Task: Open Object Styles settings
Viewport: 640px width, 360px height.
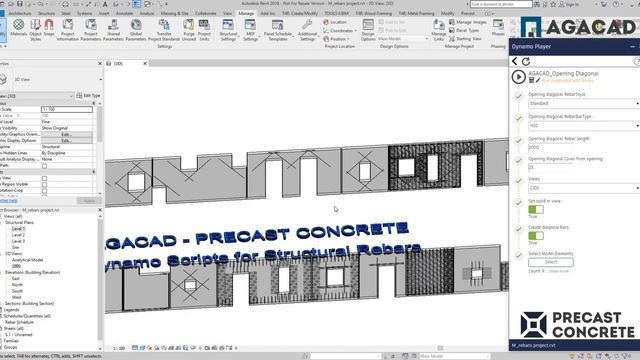Action: pos(36,29)
